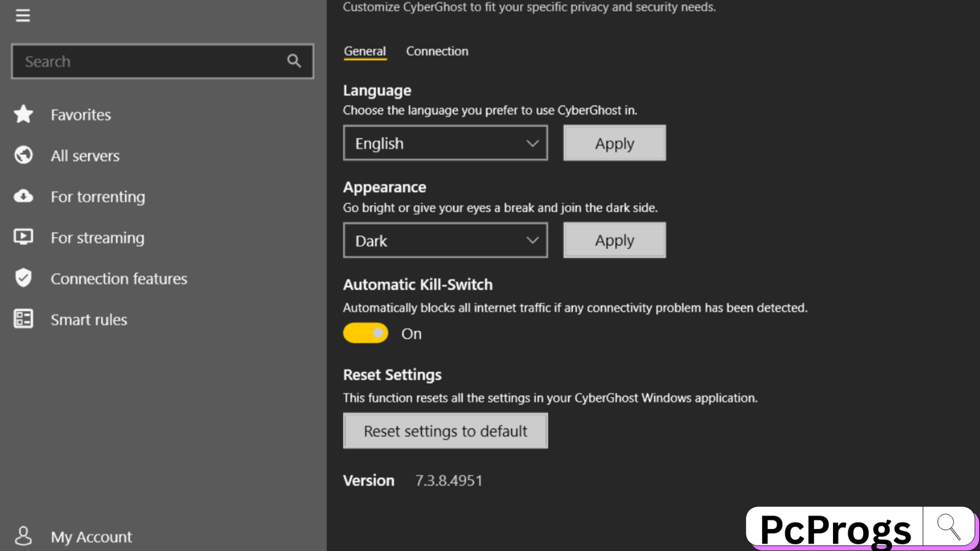Click the All servers globe icon
The image size is (980, 551).
coord(24,155)
